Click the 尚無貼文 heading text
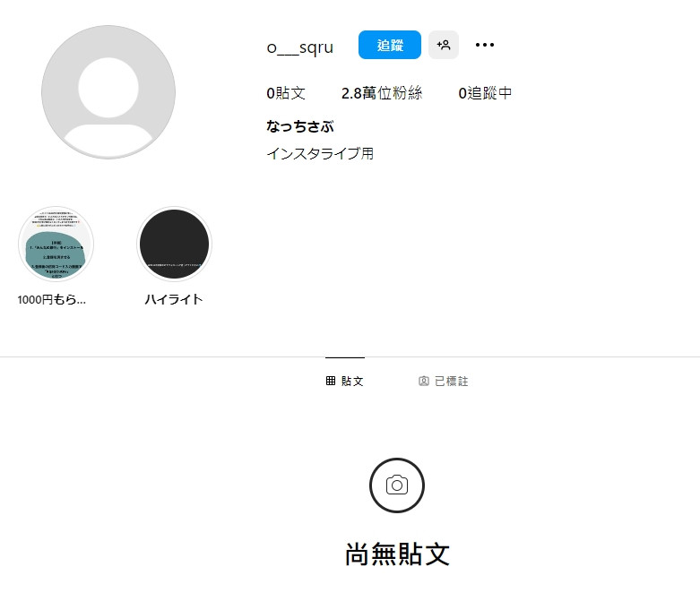The height and width of the screenshot is (601, 700). 397,554
